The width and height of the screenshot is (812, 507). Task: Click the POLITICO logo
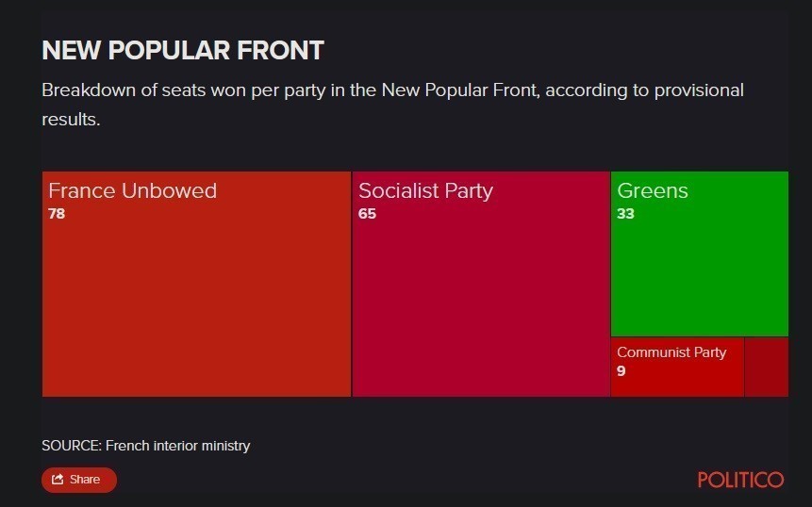pos(740,480)
